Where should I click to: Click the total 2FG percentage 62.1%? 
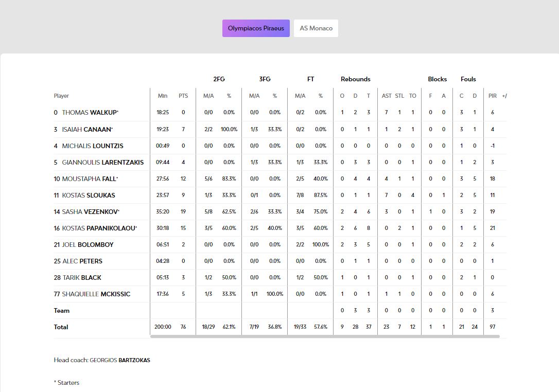pyautogui.click(x=229, y=327)
